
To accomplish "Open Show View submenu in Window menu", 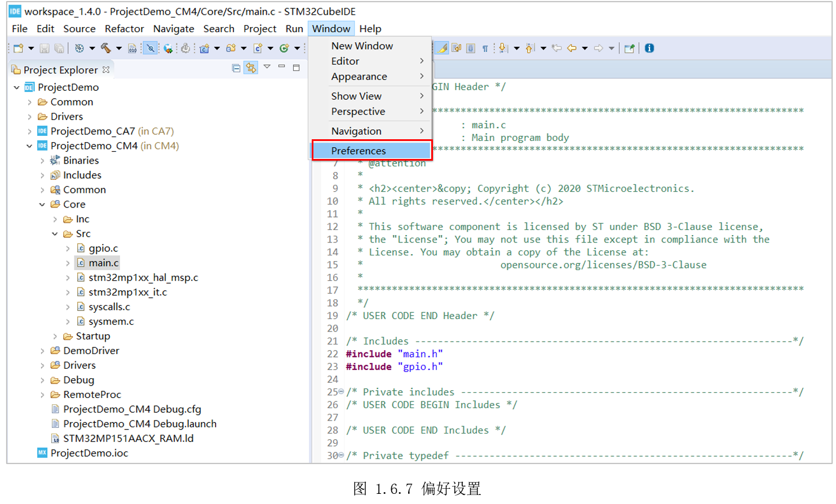I will click(356, 96).
